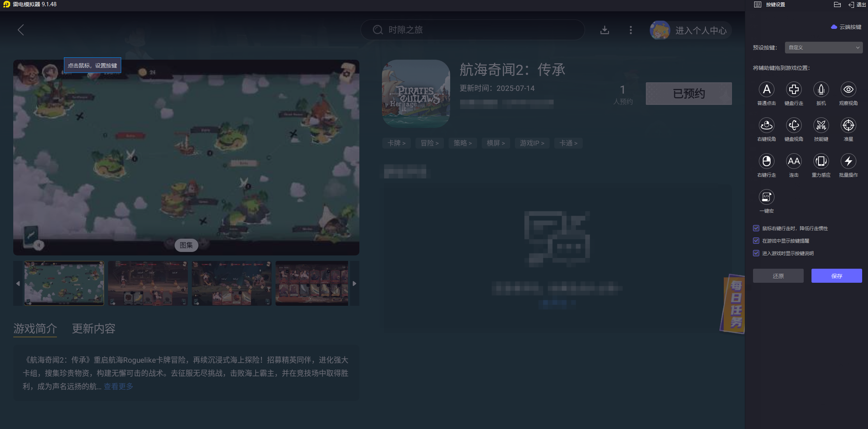This screenshot has height=429, width=868.
Task: Open the 卡通 tag
Action: [568, 143]
